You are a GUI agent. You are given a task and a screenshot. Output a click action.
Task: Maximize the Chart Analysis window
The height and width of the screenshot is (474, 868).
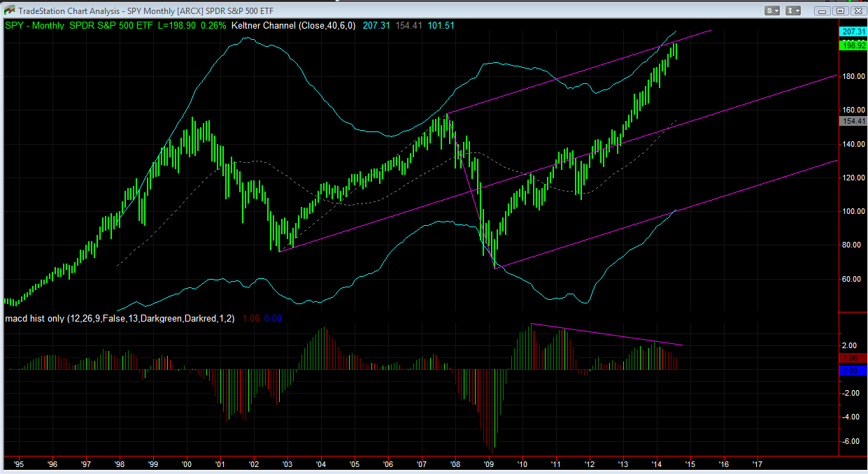(840, 10)
